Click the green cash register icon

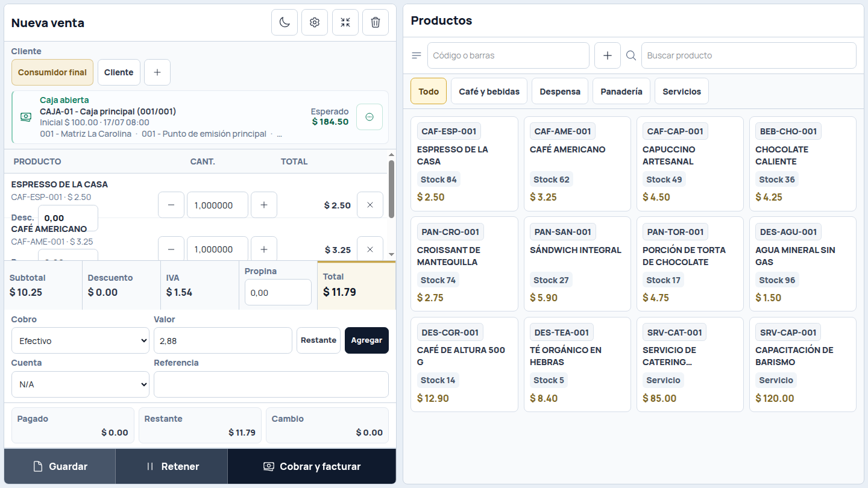pyautogui.click(x=26, y=117)
